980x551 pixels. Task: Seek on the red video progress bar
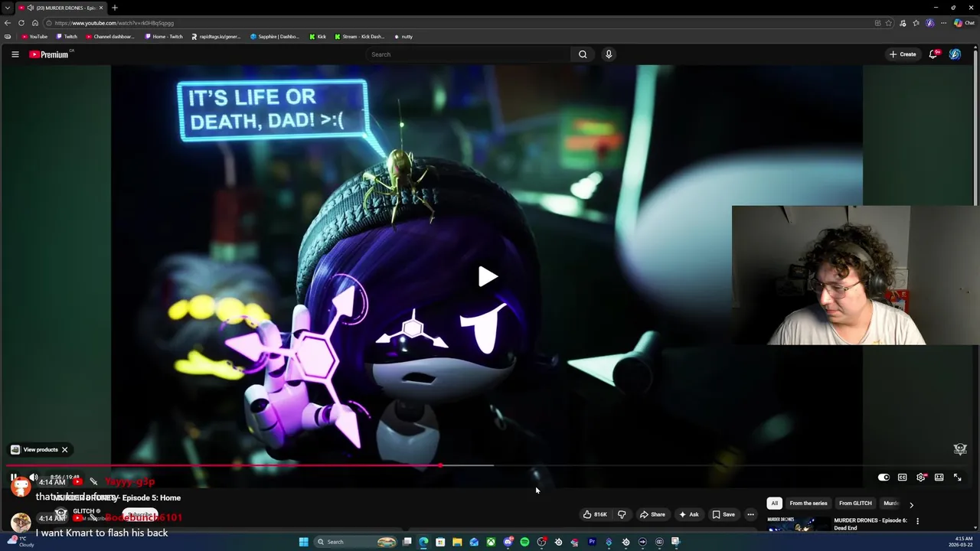(x=223, y=465)
